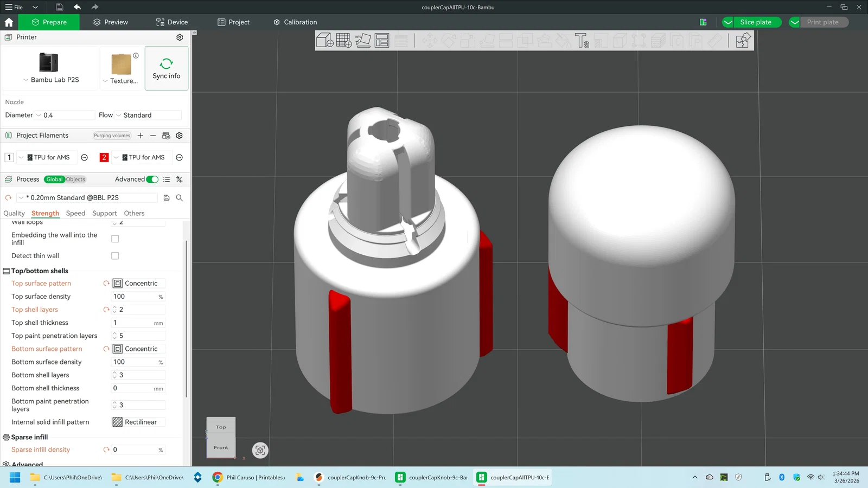Switch to the Quality tab
Viewport: 868px width, 488px height.
(14, 214)
